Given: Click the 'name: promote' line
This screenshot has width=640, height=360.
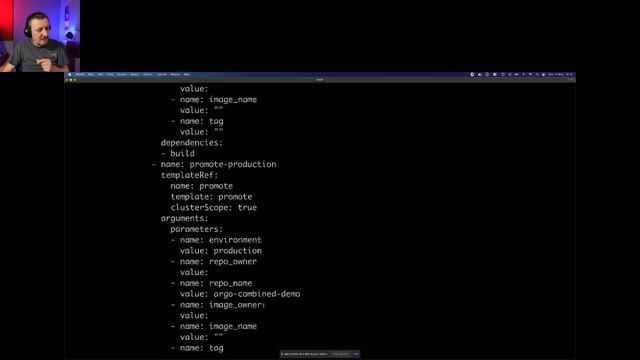Looking at the screenshot, I should [x=202, y=186].
